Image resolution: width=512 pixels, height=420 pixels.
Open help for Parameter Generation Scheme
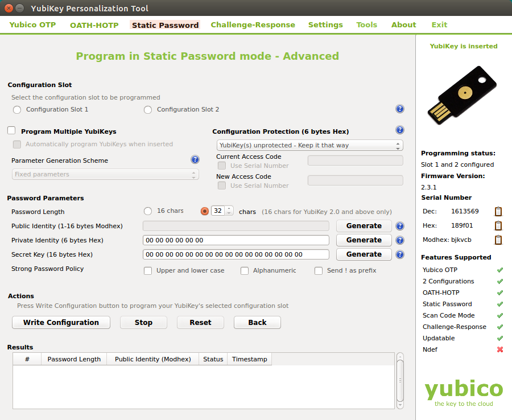tap(195, 160)
